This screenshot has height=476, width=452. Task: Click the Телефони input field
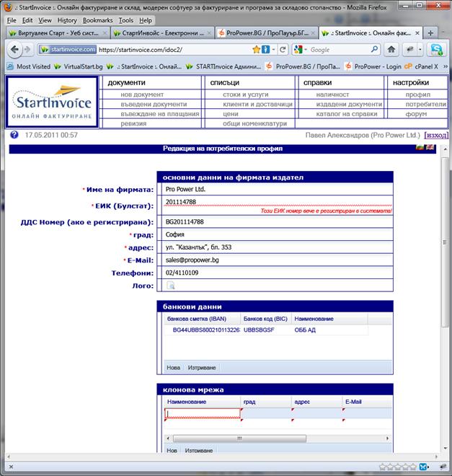click(278, 273)
